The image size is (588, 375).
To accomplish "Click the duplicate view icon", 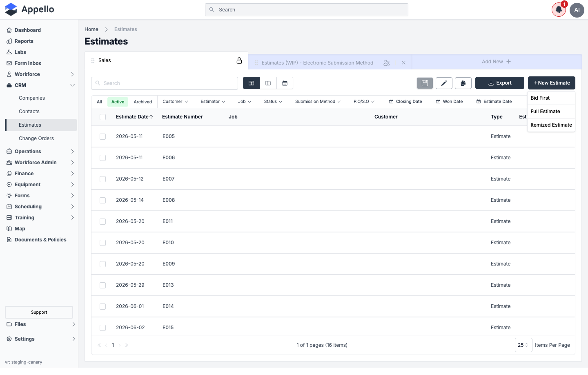I will point(463,83).
